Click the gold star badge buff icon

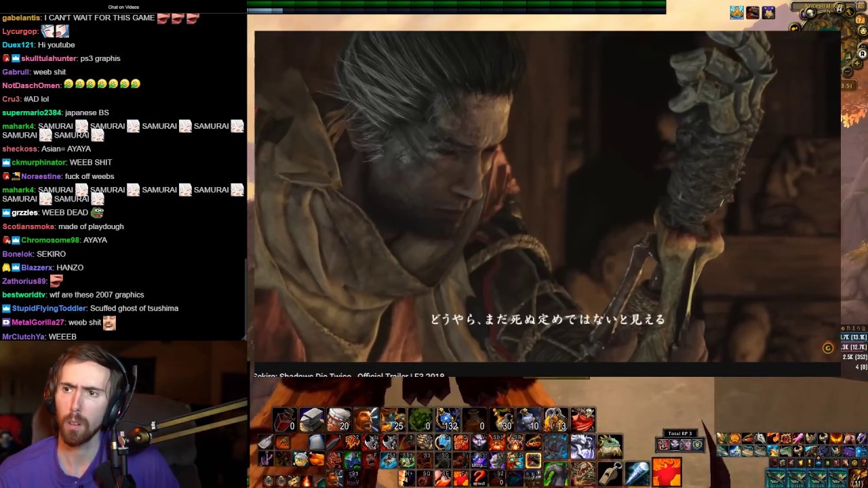click(768, 13)
